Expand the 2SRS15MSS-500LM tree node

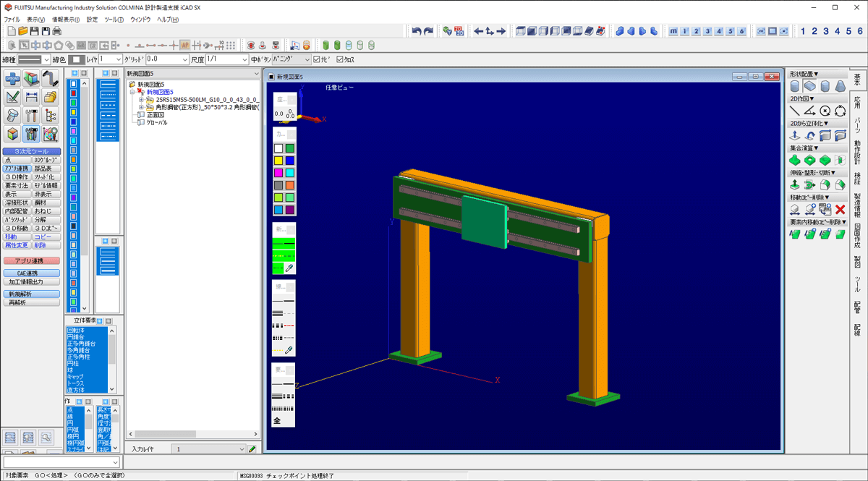tap(141, 99)
